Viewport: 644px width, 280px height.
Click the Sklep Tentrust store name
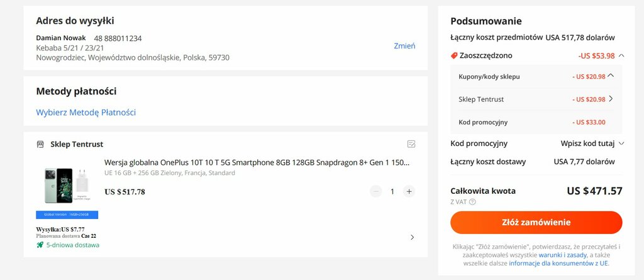click(x=77, y=144)
